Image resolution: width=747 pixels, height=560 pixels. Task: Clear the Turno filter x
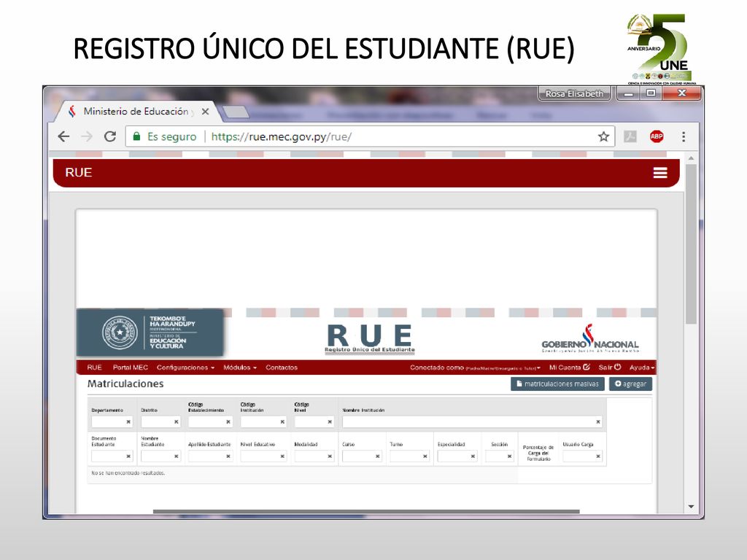click(x=425, y=456)
